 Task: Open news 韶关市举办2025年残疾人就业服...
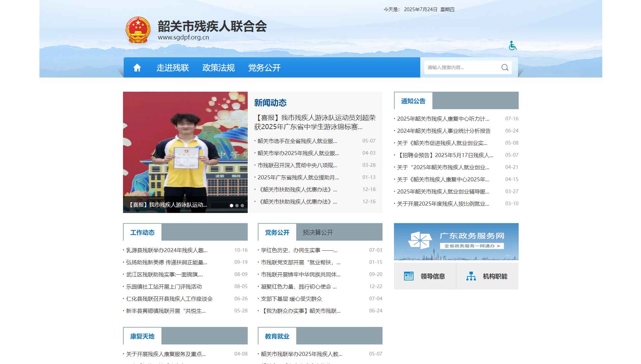coord(298,153)
